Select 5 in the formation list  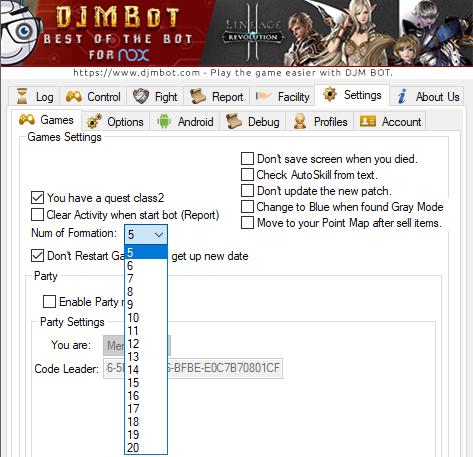(x=146, y=253)
